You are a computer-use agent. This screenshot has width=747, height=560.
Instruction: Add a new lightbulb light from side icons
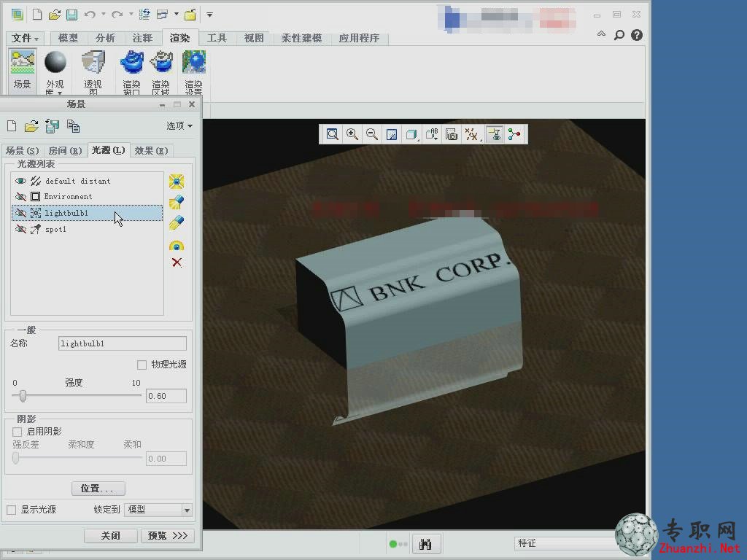pyautogui.click(x=177, y=182)
